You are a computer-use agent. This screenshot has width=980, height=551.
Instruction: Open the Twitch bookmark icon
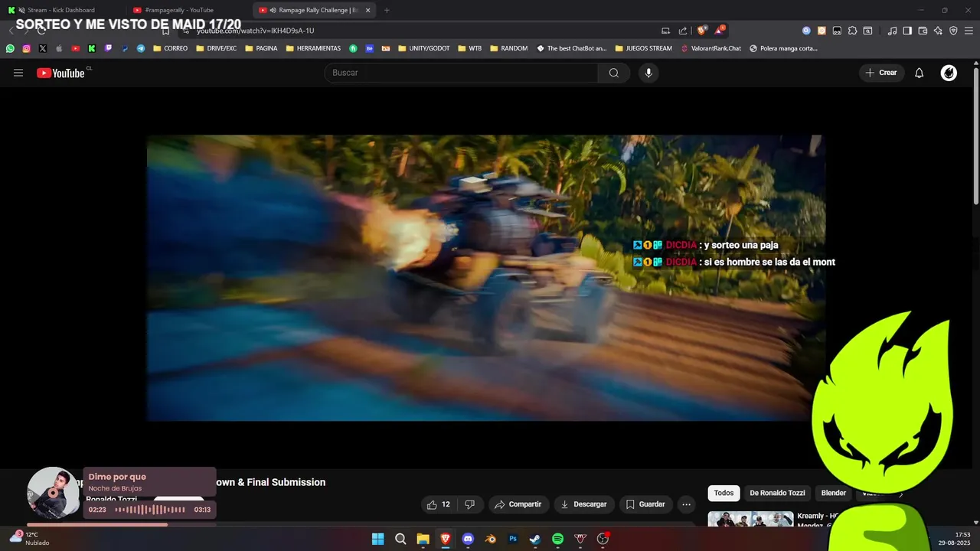tap(108, 48)
